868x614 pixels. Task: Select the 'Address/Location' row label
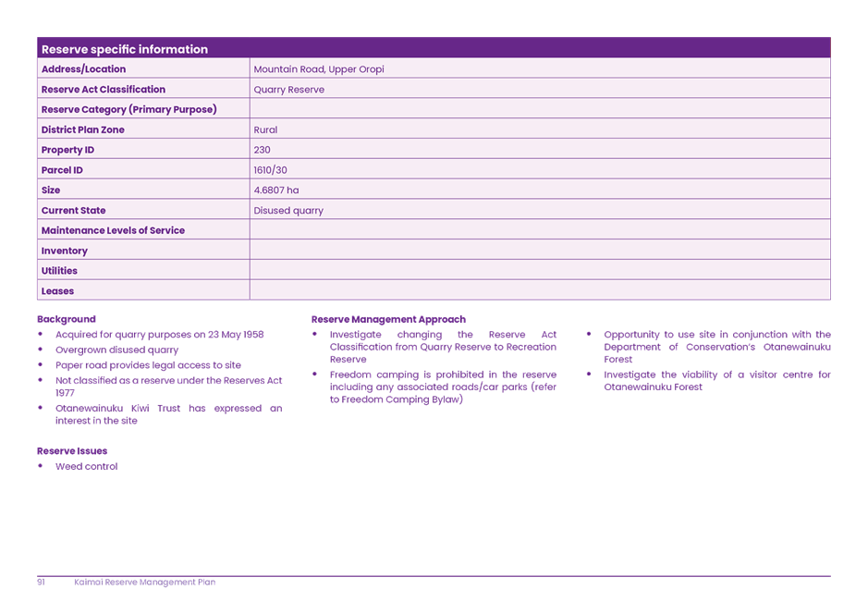(x=83, y=69)
